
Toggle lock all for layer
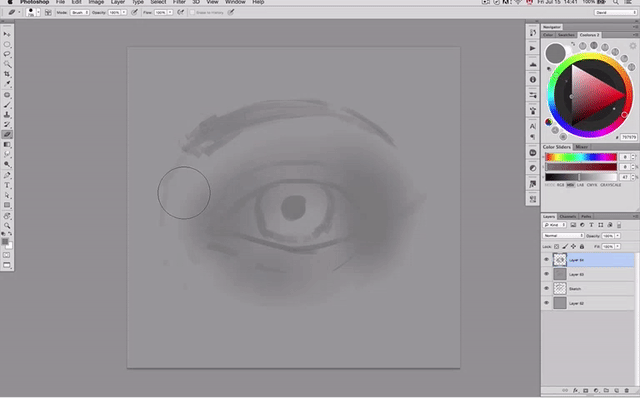pyautogui.click(x=582, y=247)
